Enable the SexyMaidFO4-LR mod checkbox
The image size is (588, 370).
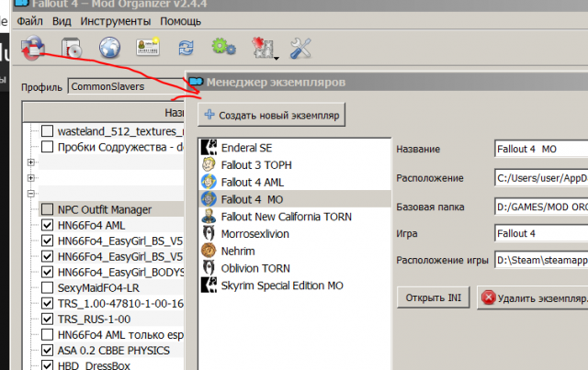point(47,288)
